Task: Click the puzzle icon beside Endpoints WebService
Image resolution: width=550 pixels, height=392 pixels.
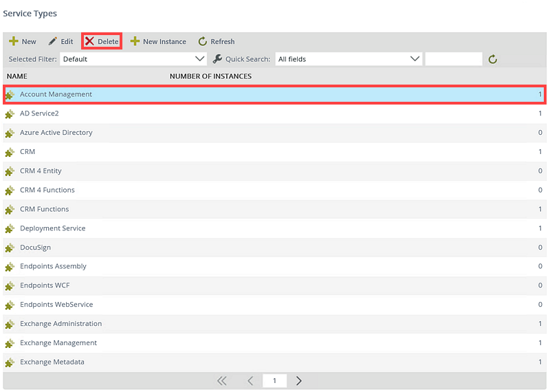Action: pyautogui.click(x=10, y=305)
